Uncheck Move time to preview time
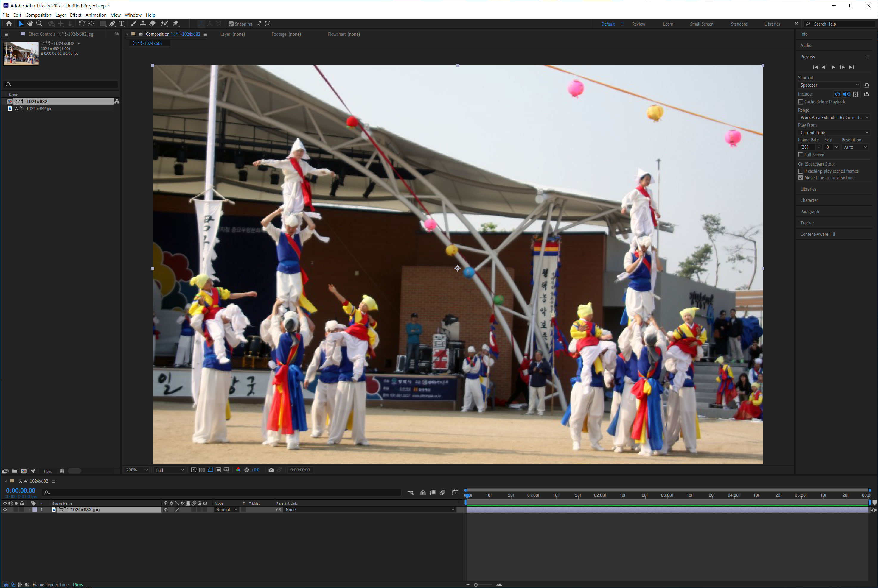 801,178
